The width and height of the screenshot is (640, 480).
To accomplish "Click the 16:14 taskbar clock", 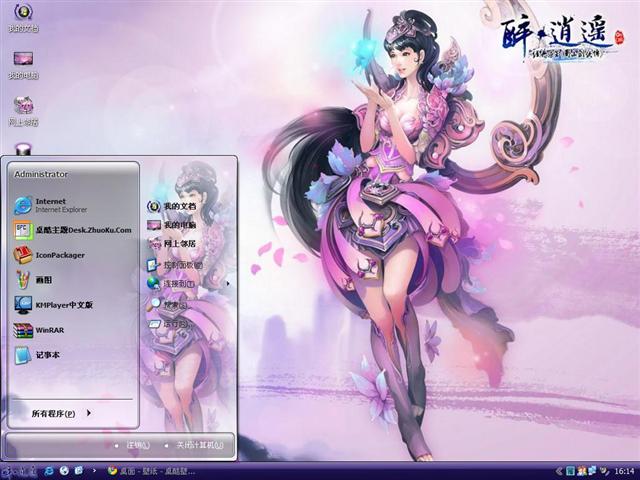I will [624, 471].
